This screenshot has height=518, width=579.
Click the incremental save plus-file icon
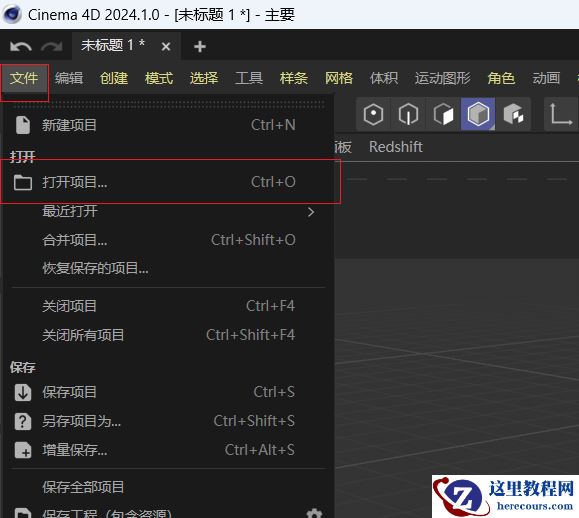point(23,450)
